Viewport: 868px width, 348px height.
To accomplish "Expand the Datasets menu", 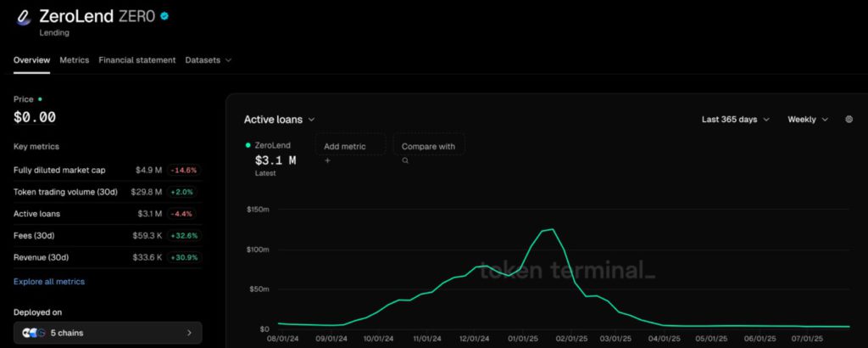I will tap(209, 60).
